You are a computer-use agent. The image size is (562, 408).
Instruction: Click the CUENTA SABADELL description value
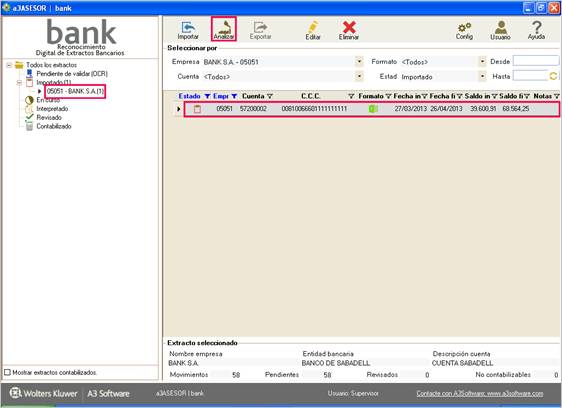(x=462, y=363)
